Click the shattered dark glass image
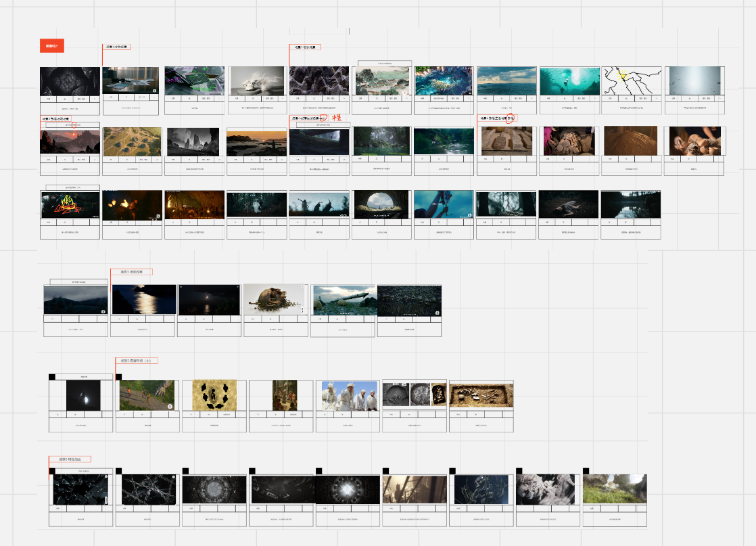Image resolution: width=756 pixels, height=546 pixels. point(80,490)
